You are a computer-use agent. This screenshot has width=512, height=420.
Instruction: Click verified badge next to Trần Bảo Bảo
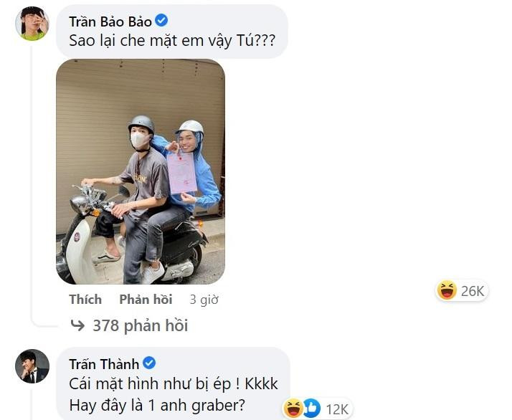(161, 21)
